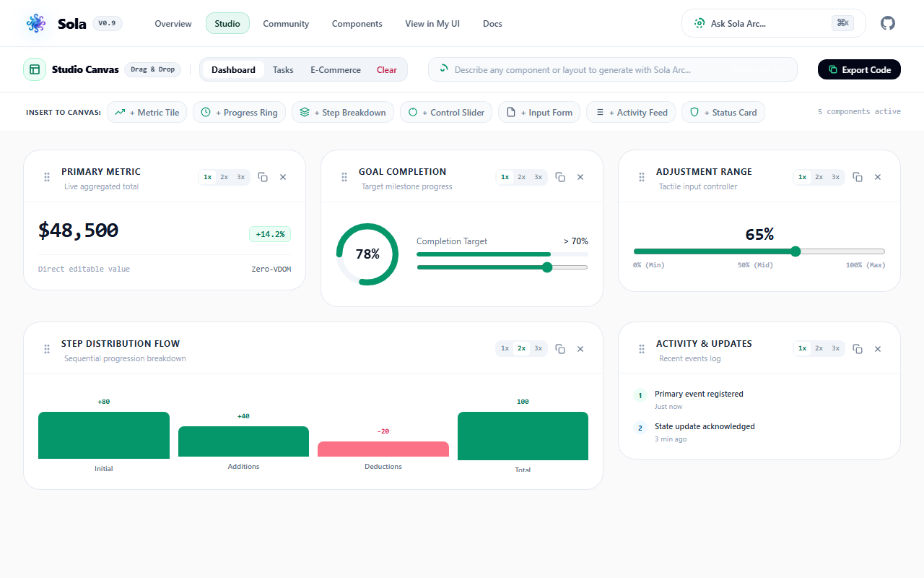Copy the Activity & Updates card
The height and width of the screenshot is (578, 924).
coord(858,349)
